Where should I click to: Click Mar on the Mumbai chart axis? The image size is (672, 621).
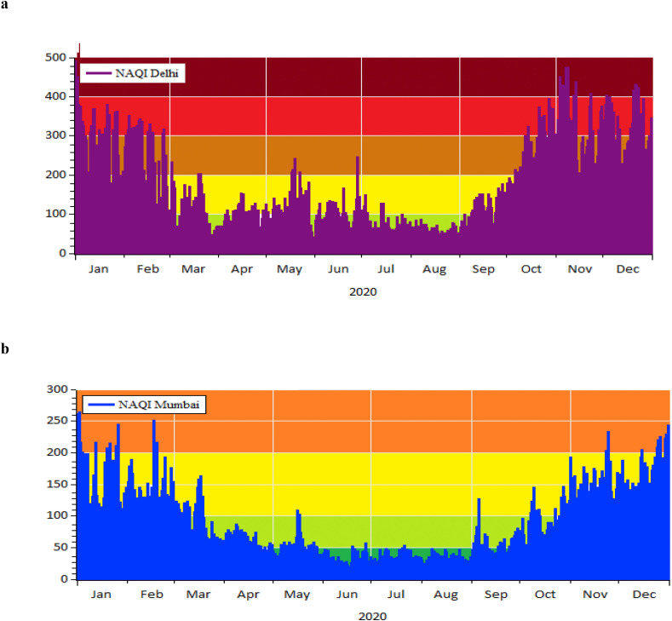click(x=198, y=595)
